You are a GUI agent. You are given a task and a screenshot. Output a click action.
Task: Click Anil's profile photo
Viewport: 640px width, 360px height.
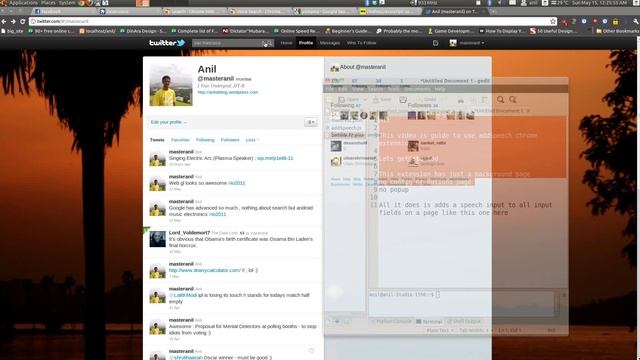pyautogui.click(x=171, y=85)
